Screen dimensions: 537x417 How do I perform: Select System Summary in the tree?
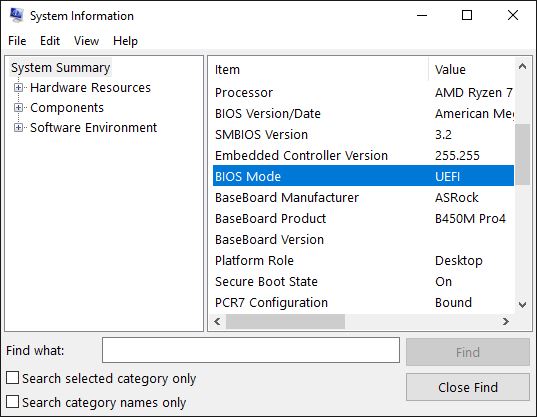[60, 68]
